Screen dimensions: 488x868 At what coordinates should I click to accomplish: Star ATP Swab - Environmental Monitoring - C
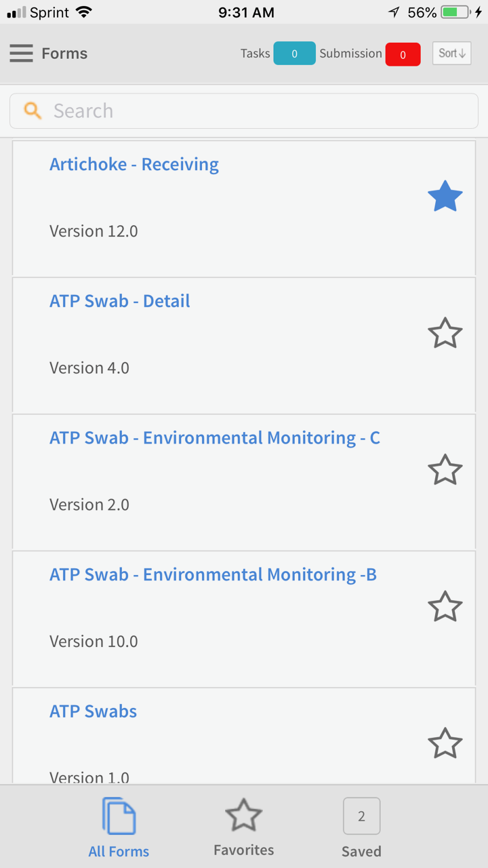(x=445, y=470)
